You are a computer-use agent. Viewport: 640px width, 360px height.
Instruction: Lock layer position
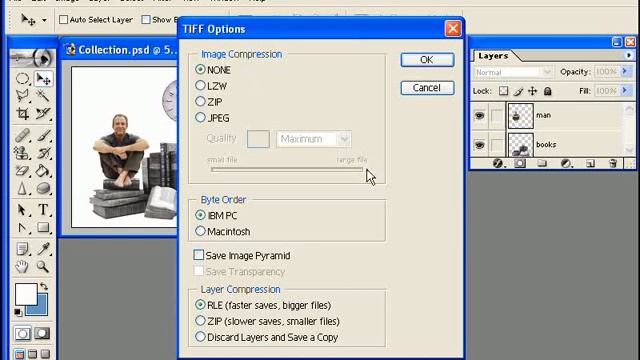(533, 91)
